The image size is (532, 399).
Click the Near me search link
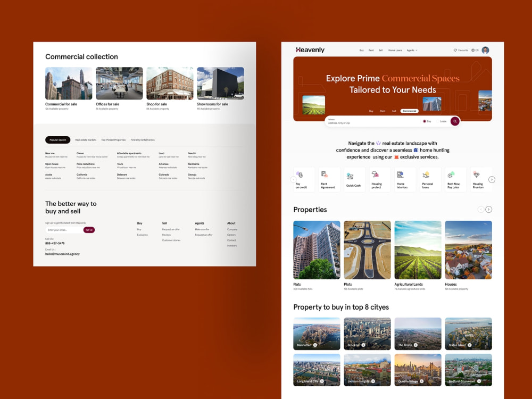(50, 153)
